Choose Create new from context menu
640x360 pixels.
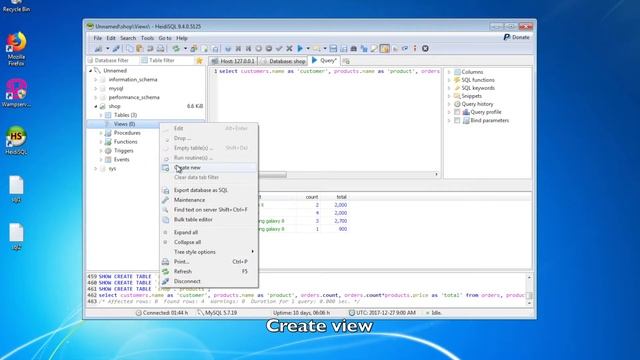click(x=209, y=167)
